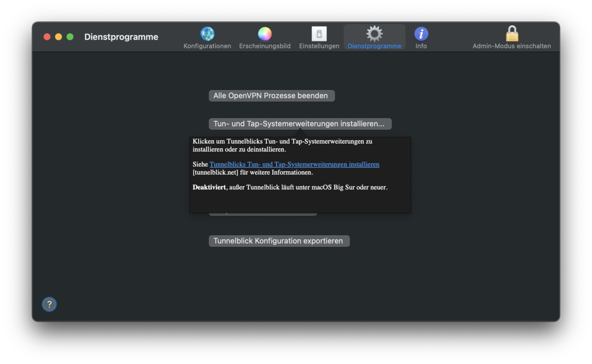The image size is (592, 364).
Task: Close the window with the red button
Action: coord(47,37)
